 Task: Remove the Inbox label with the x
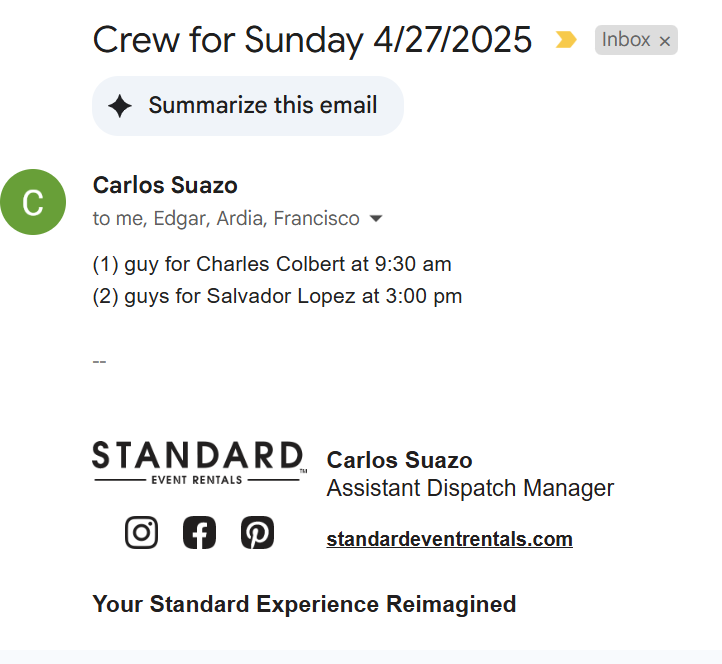point(665,41)
